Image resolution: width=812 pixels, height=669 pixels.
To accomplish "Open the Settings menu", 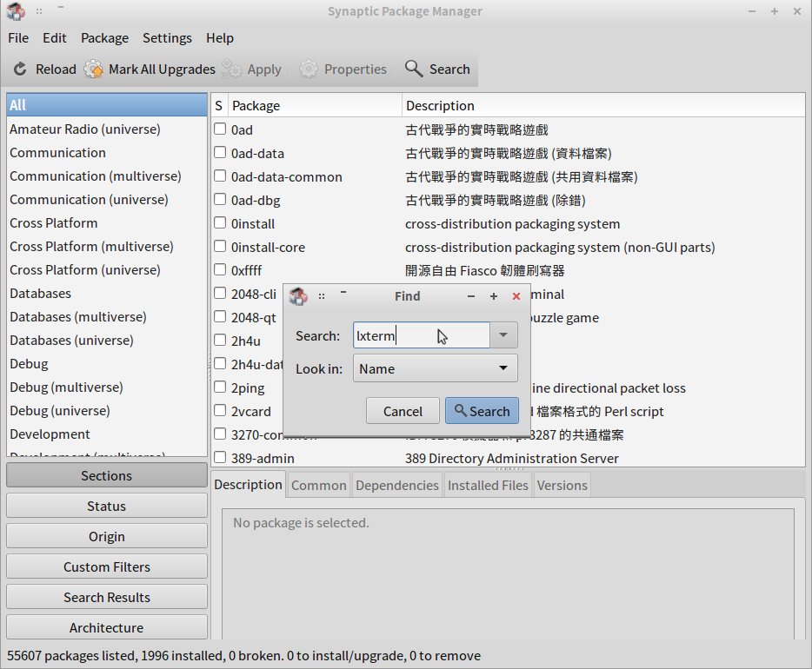I will coord(167,37).
